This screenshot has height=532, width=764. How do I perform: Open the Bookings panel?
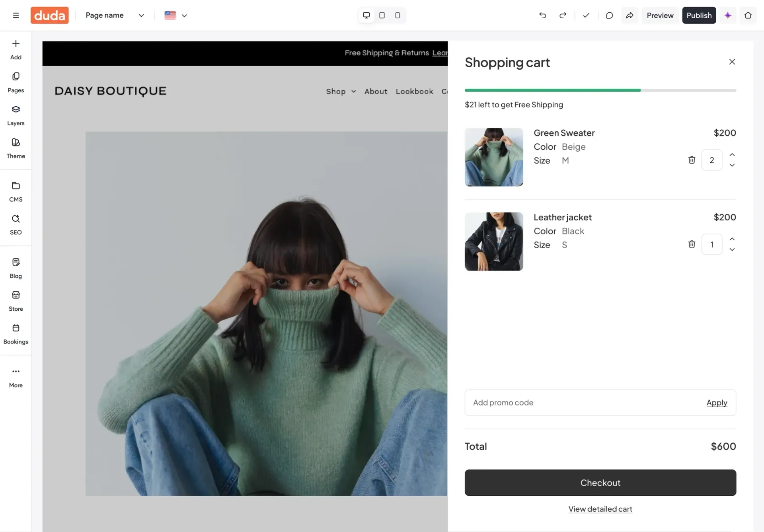click(16, 334)
